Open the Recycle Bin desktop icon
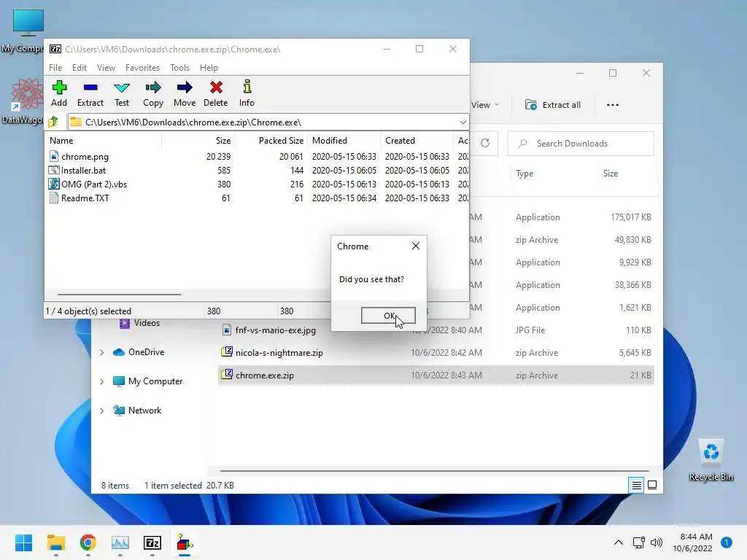 (711, 459)
